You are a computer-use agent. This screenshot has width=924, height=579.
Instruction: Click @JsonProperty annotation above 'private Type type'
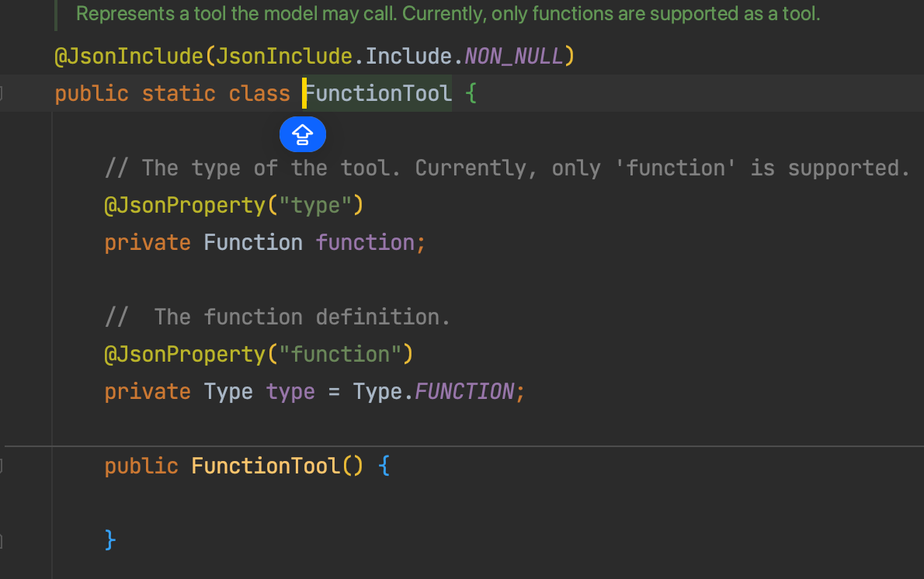point(185,355)
